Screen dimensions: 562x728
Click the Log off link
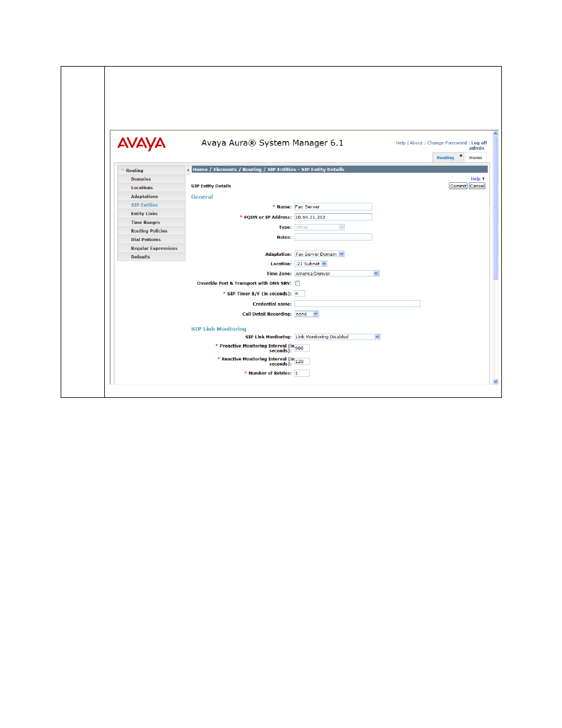click(479, 143)
